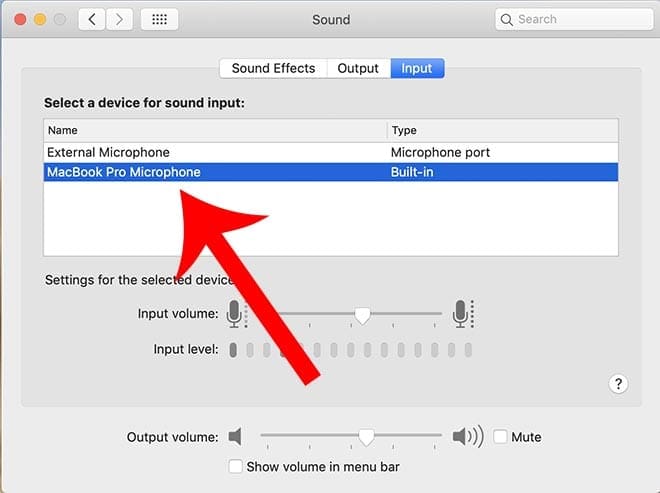Click the back navigation arrow

coord(92,19)
